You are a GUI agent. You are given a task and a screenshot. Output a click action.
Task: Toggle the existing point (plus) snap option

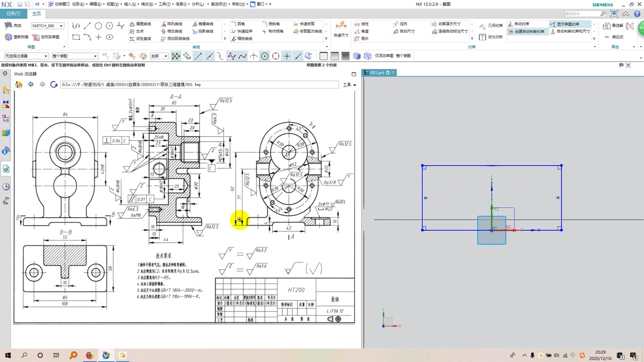(287, 56)
